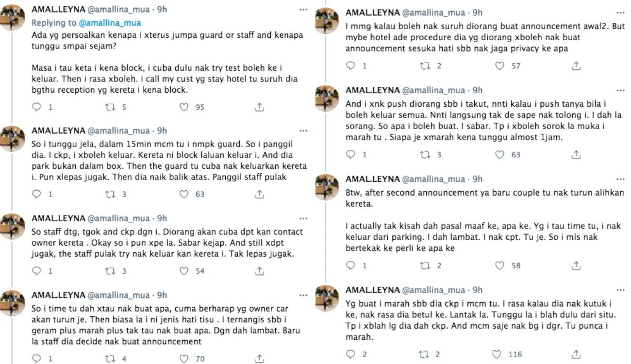The height and width of the screenshot is (364, 631).
Task: Share the tweet with 57 likes
Action: (x=576, y=66)
